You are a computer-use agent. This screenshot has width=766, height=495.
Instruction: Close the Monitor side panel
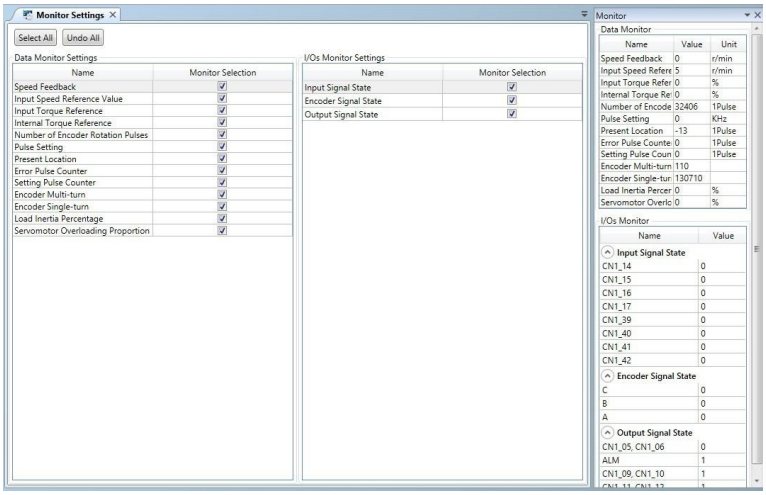(758, 15)
